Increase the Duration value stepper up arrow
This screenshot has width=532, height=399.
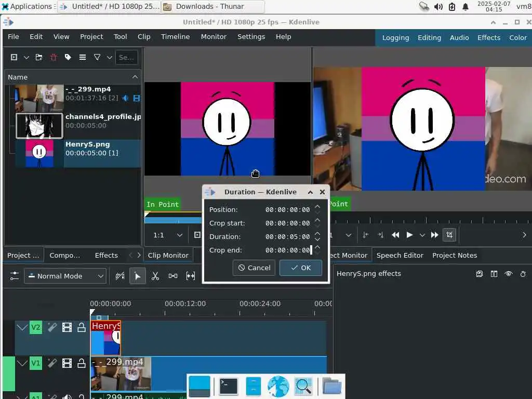tap(317, 234)
